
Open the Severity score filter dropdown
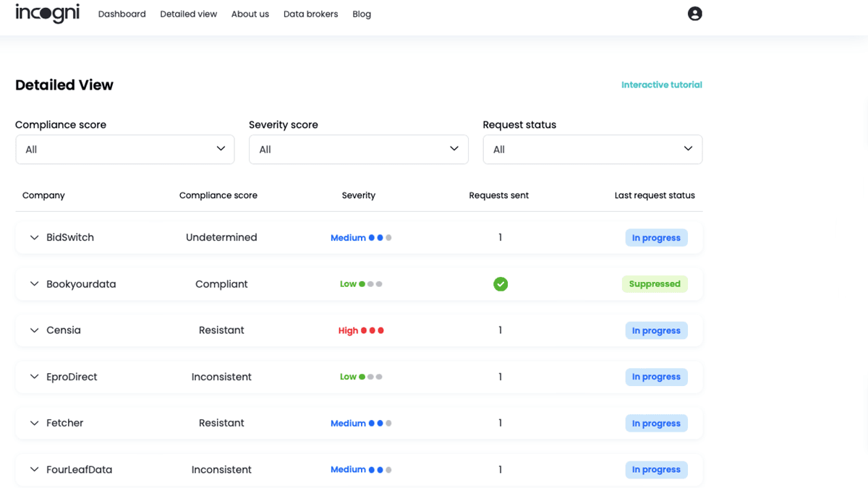point(359,149)
